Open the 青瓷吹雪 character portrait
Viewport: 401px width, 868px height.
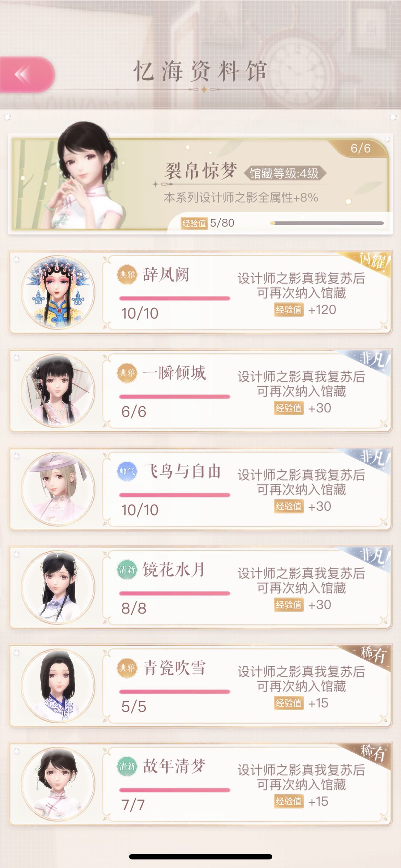coord(58,686)
